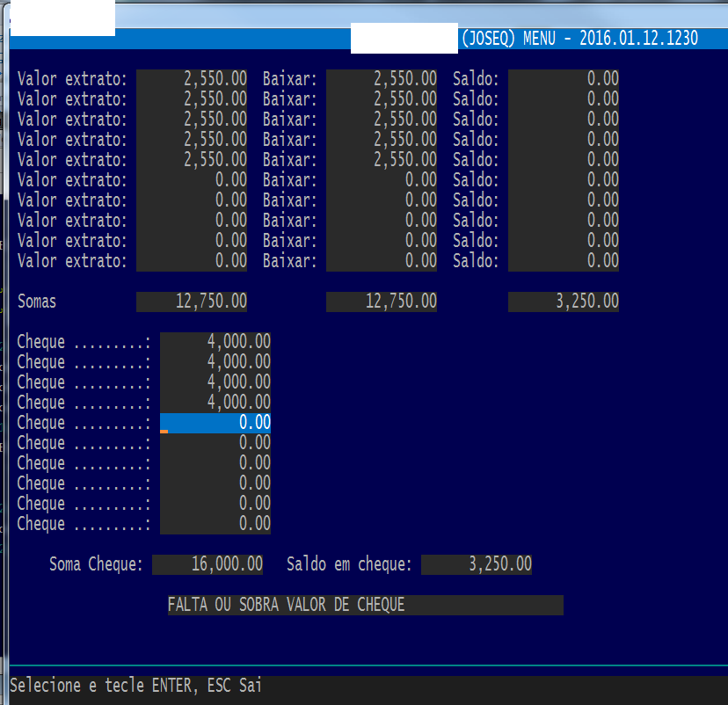Viewport: 728px width, 705px height.
Task: Click the first Valor extrato field
Action: coord(192,78)
